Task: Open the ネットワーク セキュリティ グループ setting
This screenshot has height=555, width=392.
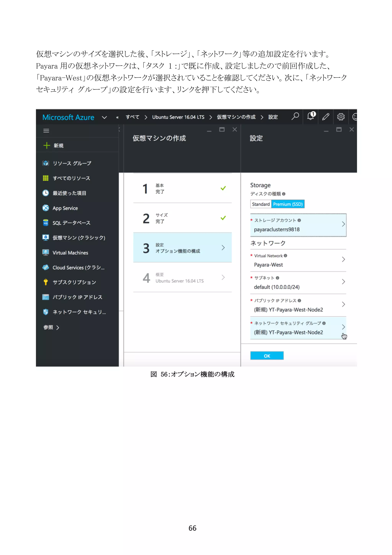Action: (x=298, y=328)
